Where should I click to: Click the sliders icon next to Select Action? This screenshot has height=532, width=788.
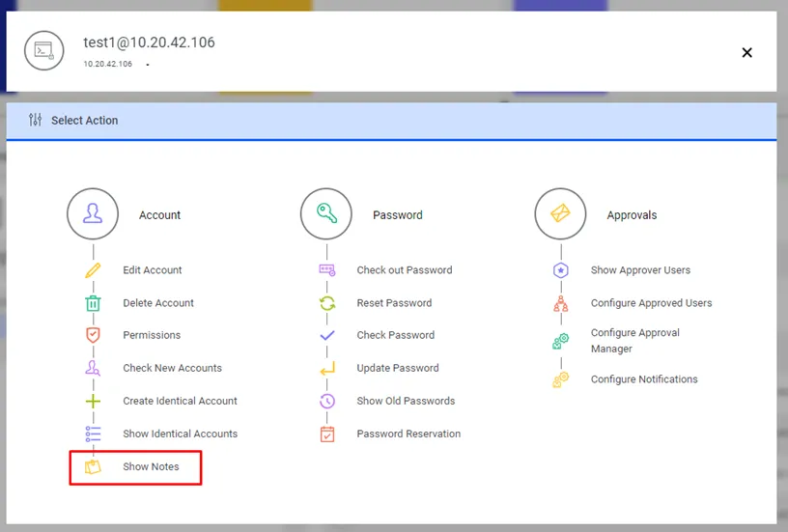coord(35,120)
